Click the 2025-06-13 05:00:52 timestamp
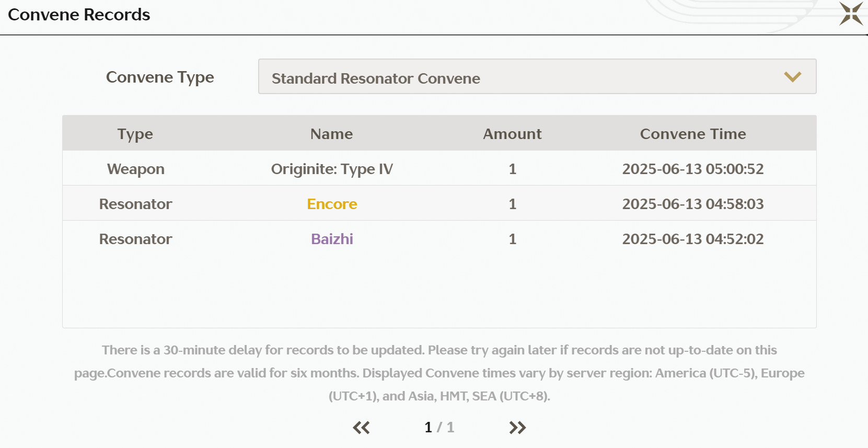The height and width of the screenshot is (448, 868). [x=693, y=169]
